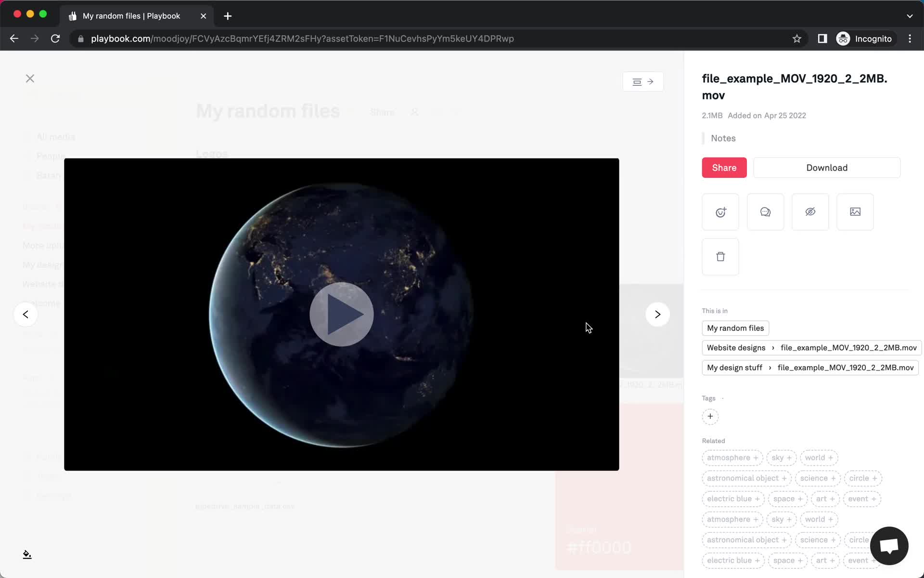
Task: Click the visibility/eye icon in the sidebar
Action: 810,211
